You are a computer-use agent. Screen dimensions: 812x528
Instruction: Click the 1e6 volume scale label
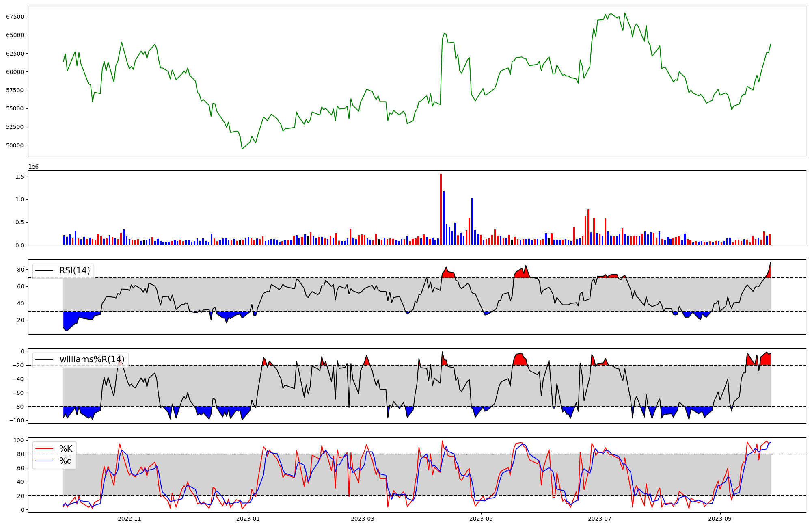33,167
